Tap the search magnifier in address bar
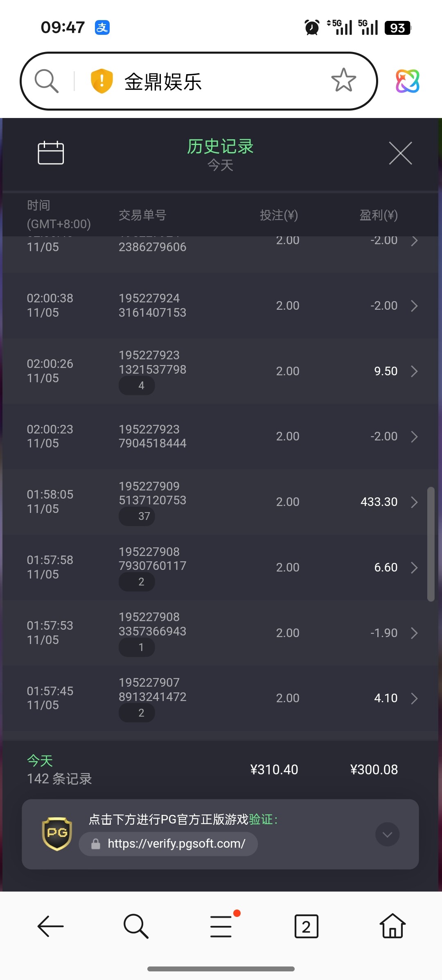The height and width of the screenshot is (980, 442). coord(46,81)
